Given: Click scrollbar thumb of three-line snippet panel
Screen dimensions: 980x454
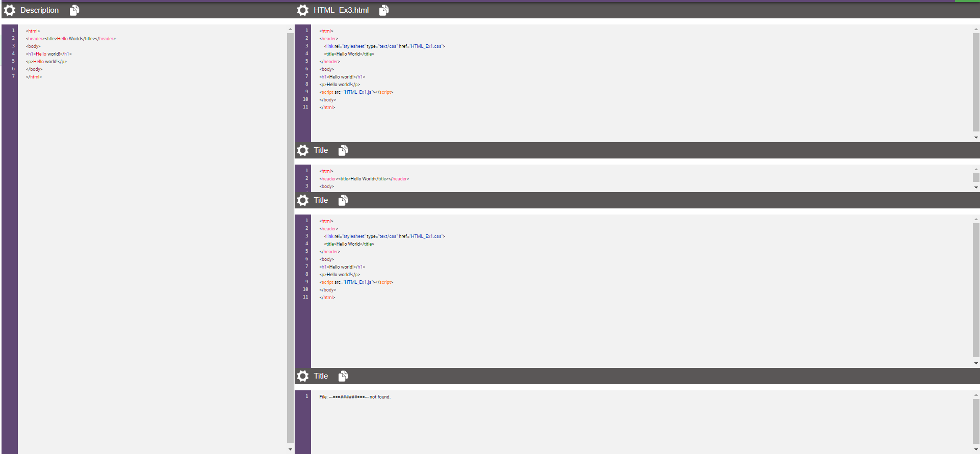Looking at the screenshot, I should pos(976,177).
